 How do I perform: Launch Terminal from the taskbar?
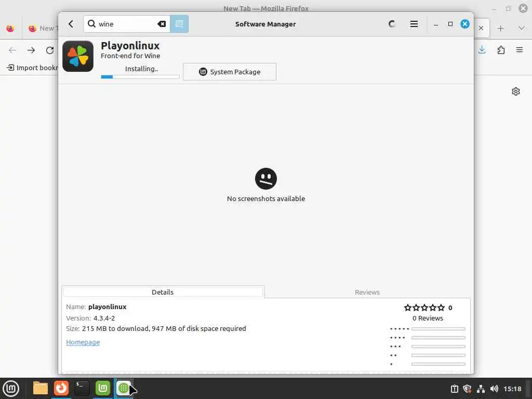pyautogui.click(x=82, y=388)
